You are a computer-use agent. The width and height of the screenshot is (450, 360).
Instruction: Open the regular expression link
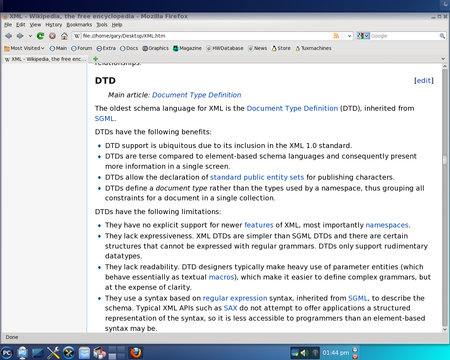click(x=235, y=298)
